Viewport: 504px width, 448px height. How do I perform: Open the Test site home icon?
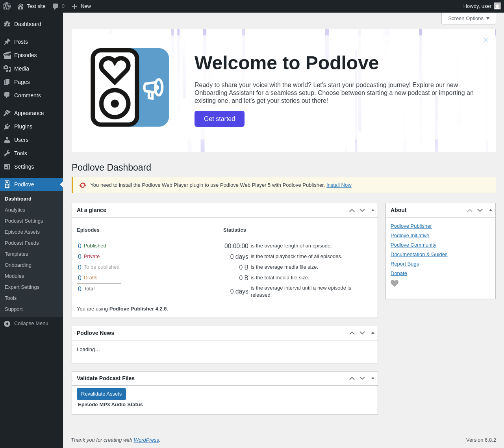pyautogui.click(x=20, y=6)
